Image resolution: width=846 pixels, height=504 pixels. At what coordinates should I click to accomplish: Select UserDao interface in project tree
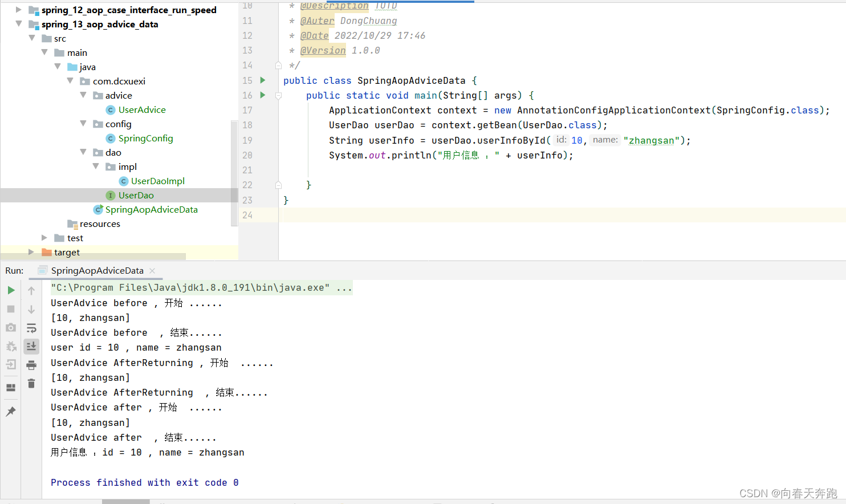(136, 195)
